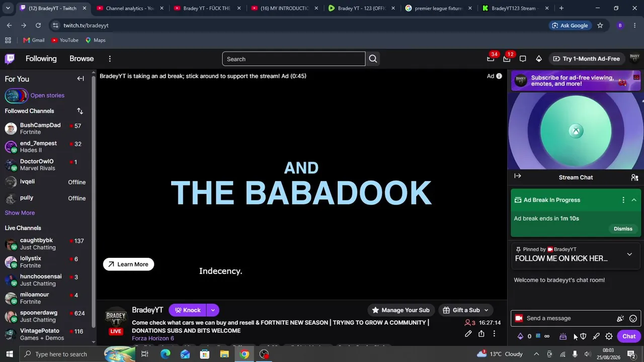644x362 pixels.
Task: Click the Windows Start button
Action: pyautogui.click(x=9, y=354)
